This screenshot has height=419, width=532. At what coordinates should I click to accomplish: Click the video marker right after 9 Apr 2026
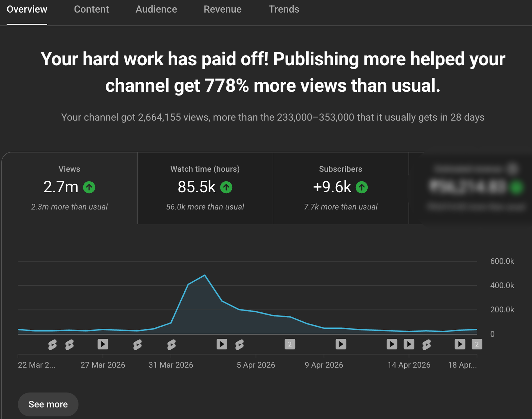pos(341,344)
